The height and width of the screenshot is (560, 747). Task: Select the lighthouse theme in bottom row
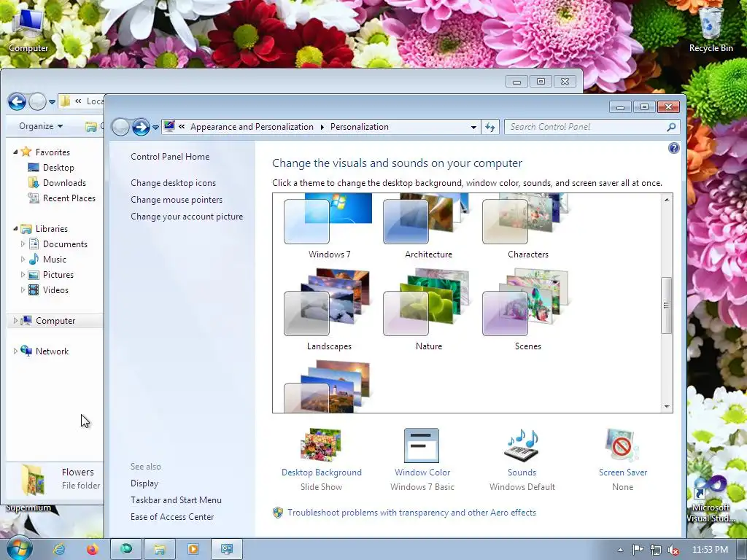pyautogui.click(x=329, y=386)
